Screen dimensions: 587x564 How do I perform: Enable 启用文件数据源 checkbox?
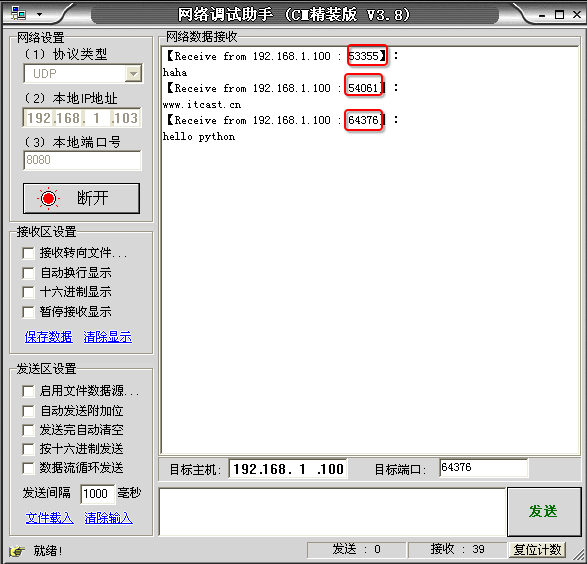pyautogui.click(x=28, y=391)
